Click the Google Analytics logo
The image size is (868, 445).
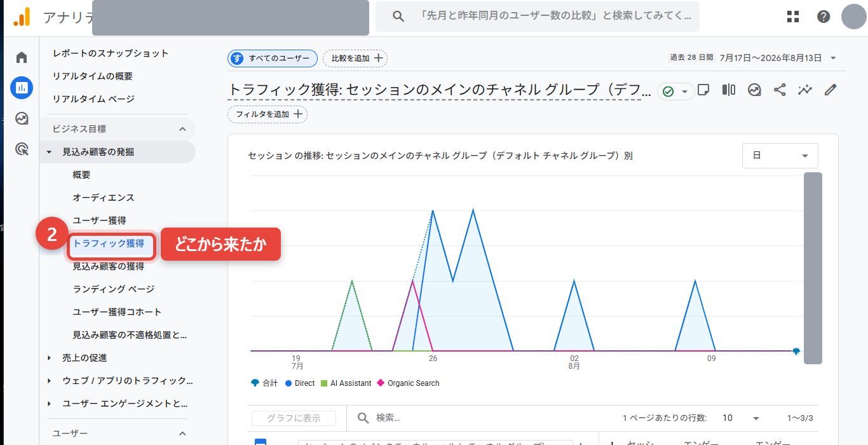22,16
